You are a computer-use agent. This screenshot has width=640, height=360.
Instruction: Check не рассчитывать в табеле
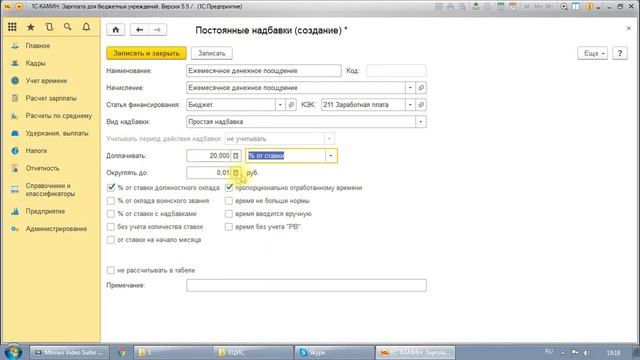tap(111, 270)
